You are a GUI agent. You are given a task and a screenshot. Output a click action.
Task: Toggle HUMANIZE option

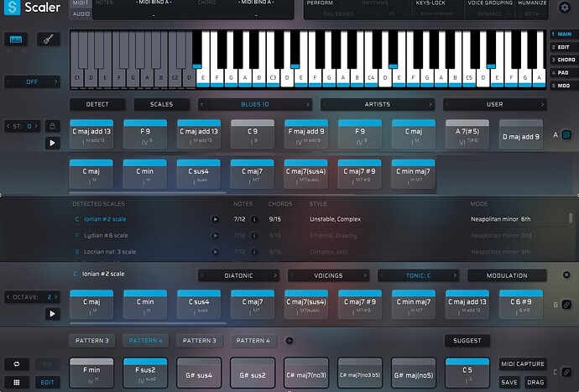coord(532,3)
